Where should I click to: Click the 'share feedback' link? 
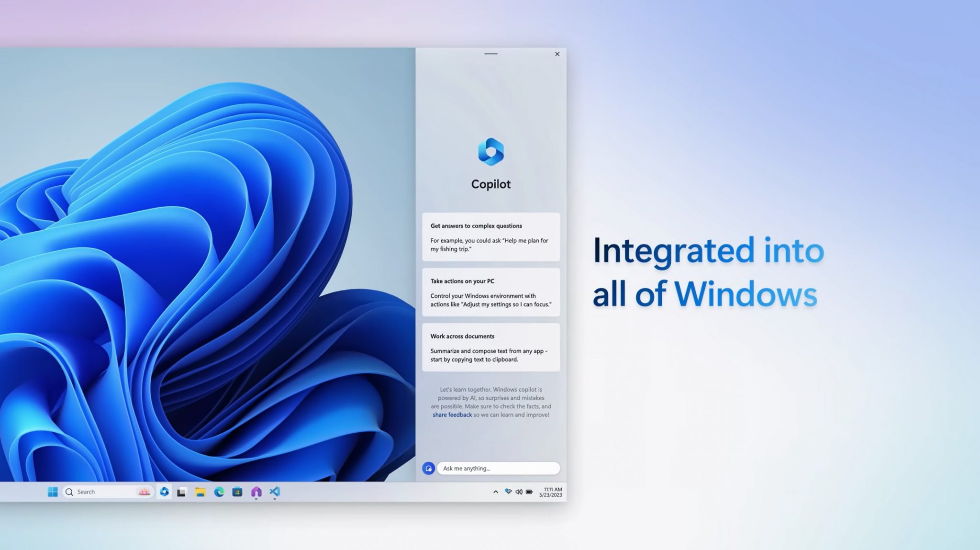click(x=452, y=415)
